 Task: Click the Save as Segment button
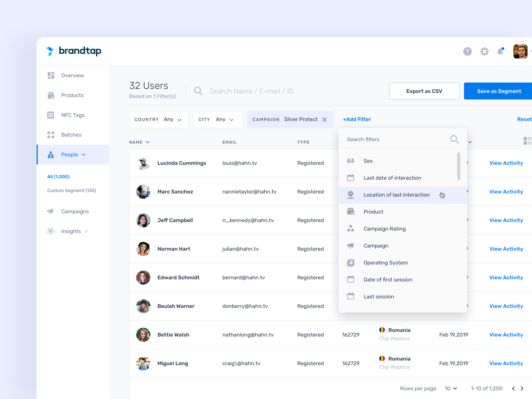click(498, 91)
